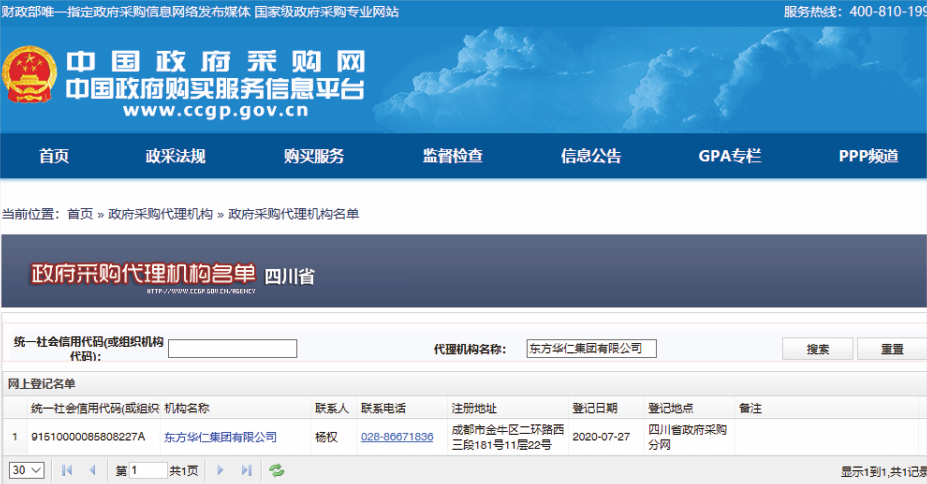The image size is (927, 484).
Task: Refresh the table with green reload icon
Action: (x=277, y=470)
